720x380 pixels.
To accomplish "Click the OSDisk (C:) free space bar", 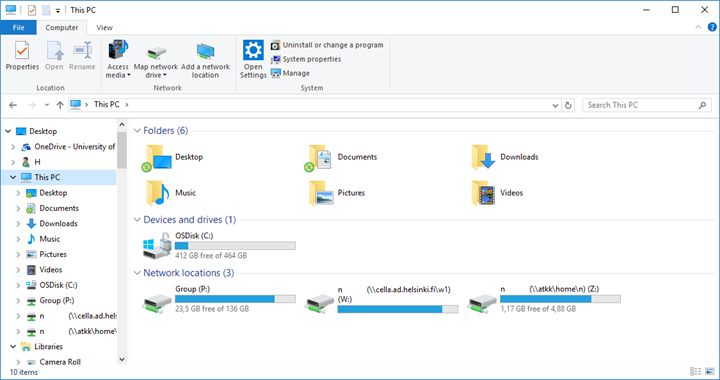I will pyautogui.click(x=235, y=246).
